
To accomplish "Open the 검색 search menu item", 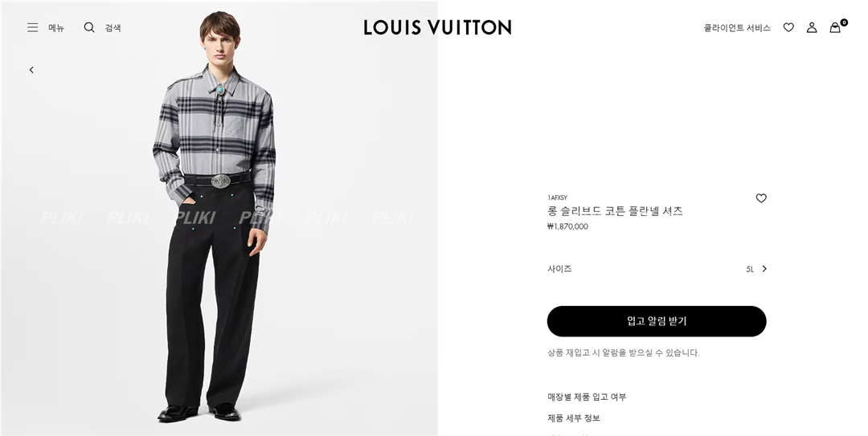I will point(113,27).
